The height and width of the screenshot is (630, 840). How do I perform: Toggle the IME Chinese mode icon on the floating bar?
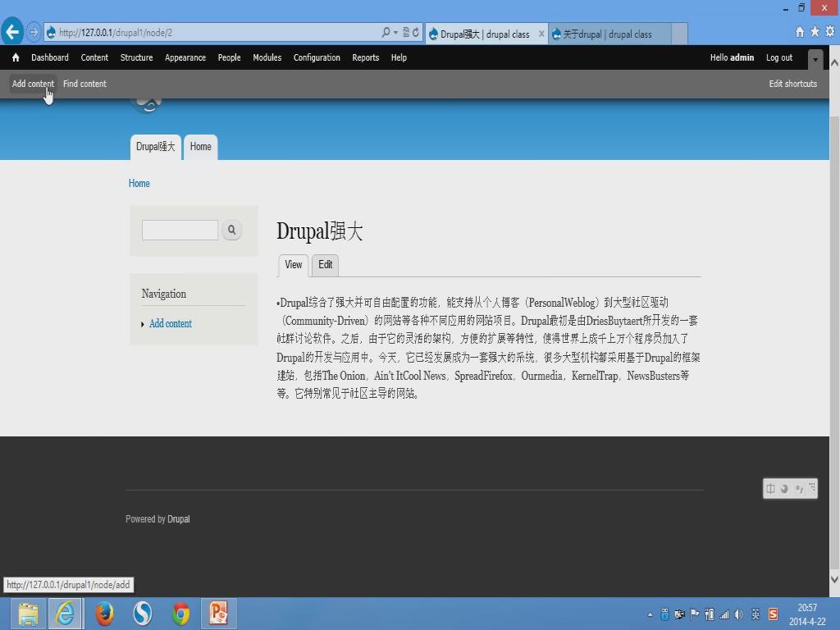click(770, 489)
